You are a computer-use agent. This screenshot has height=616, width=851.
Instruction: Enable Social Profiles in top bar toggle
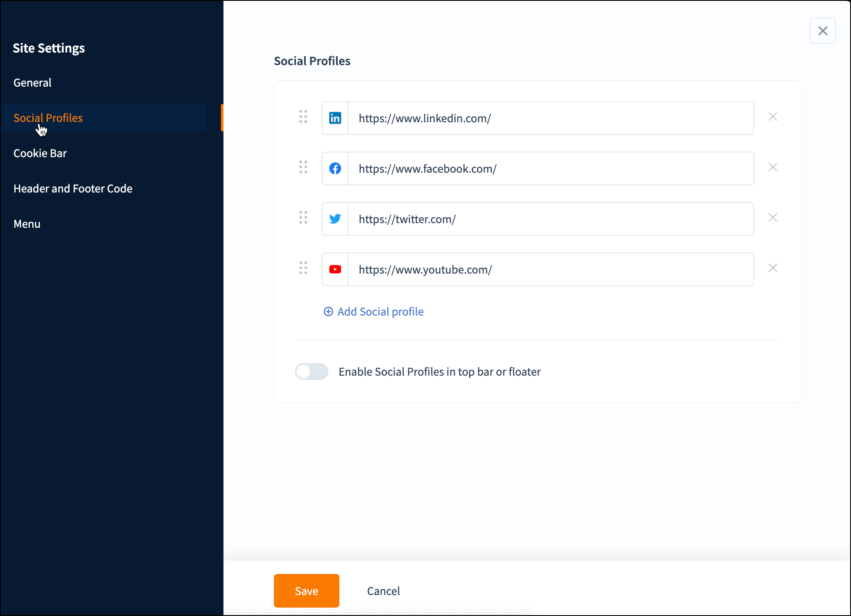[x=312, y=371]
